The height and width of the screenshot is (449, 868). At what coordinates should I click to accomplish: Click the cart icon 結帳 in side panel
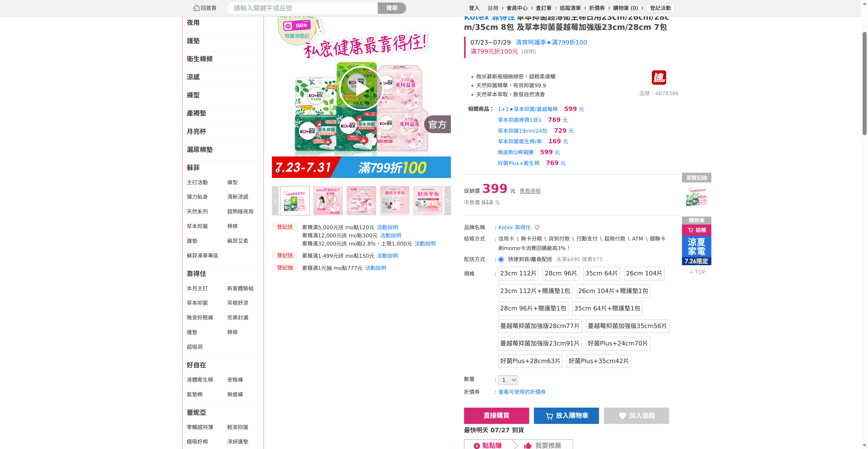click(696, 230)
